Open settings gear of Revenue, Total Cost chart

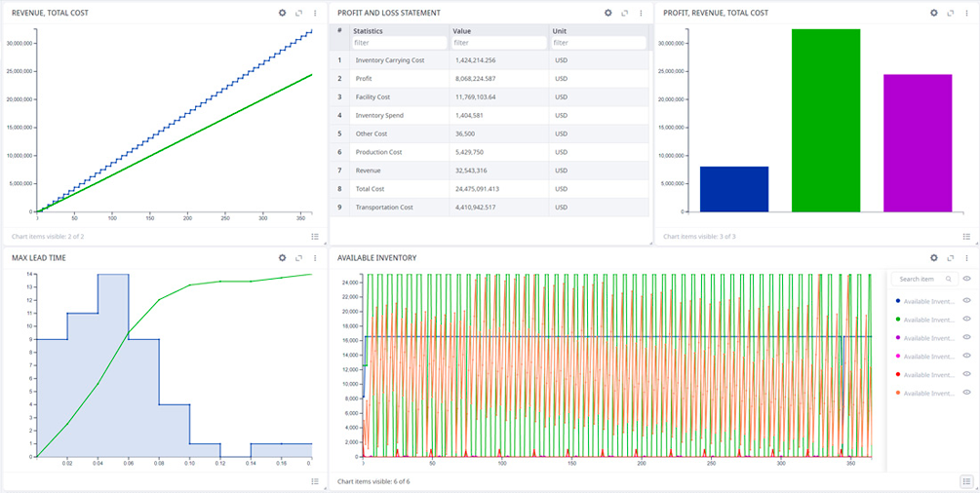coord(282,13)
